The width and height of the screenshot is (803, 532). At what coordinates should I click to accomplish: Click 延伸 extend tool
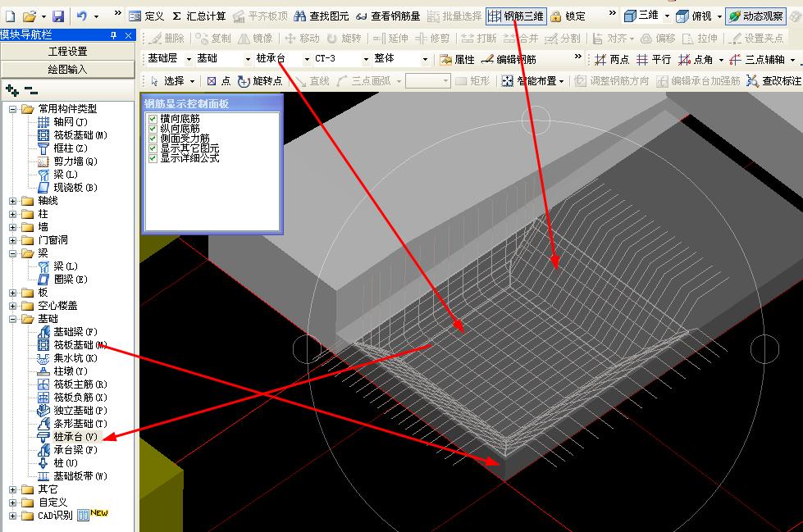(x=390, y=39)
